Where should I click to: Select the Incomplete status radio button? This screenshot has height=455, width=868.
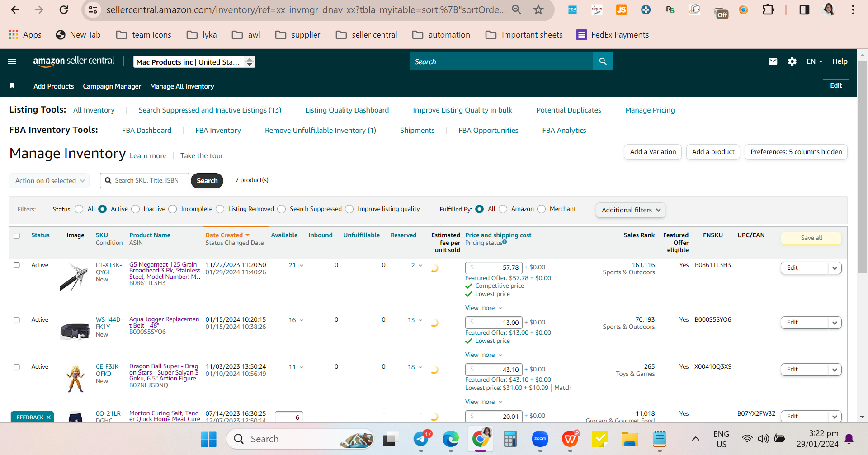tap(173, 209)
